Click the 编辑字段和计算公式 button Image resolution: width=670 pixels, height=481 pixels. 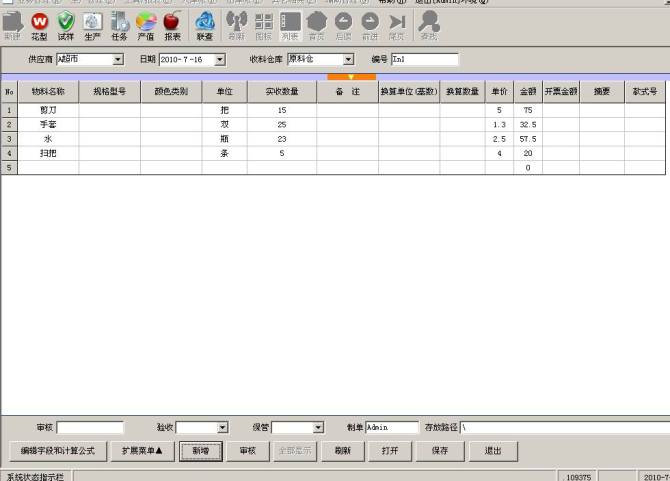click(x=57, y=451)
